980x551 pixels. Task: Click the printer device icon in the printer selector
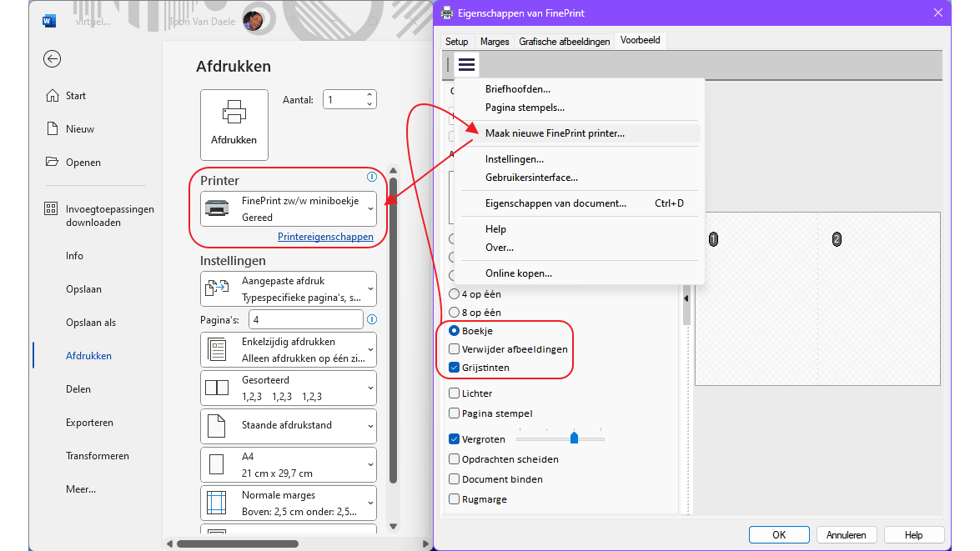click(x=217, y=208)
